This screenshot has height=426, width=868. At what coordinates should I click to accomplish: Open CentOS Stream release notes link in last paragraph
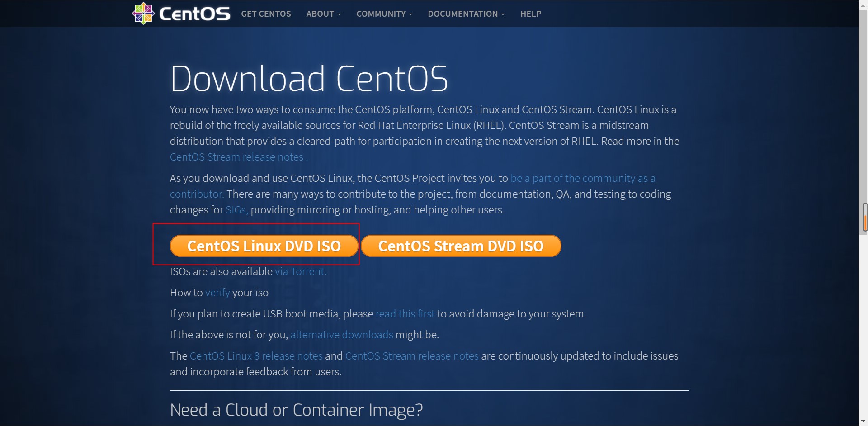click(x=412, y=356)
